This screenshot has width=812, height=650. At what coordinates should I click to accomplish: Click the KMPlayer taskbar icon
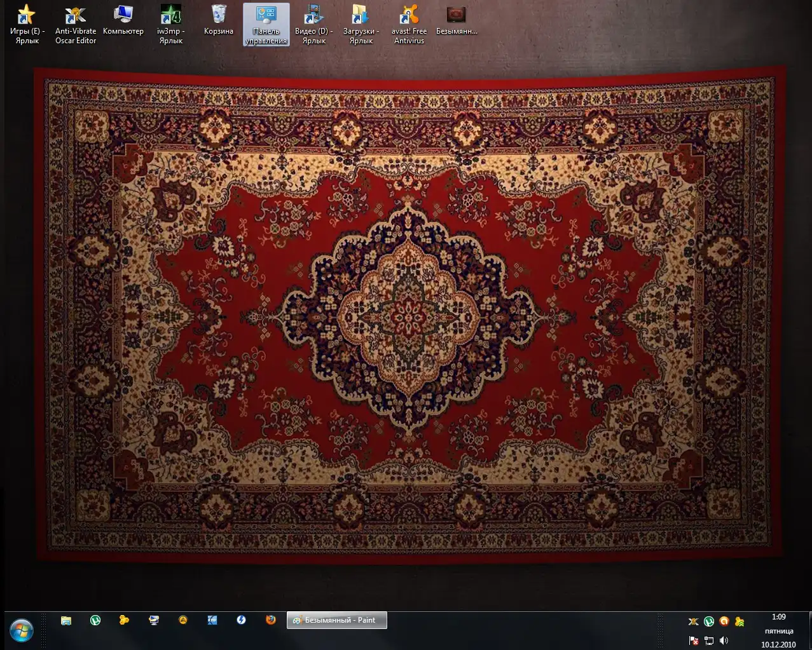tap(212, 620)
